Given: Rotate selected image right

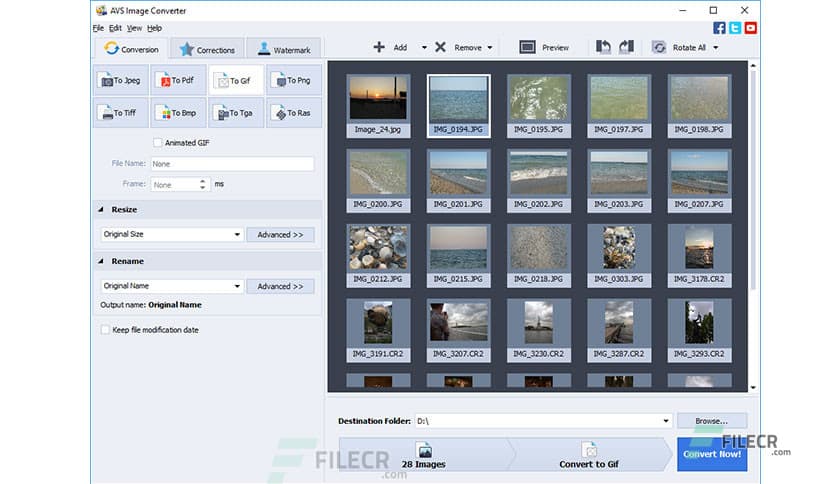Looking at the screenshot, I should pos(626,47).
